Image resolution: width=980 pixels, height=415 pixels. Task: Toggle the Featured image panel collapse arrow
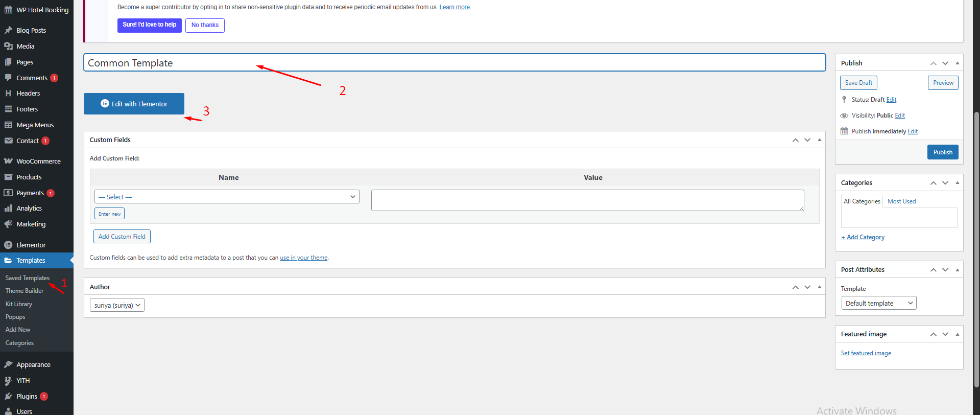957,334
